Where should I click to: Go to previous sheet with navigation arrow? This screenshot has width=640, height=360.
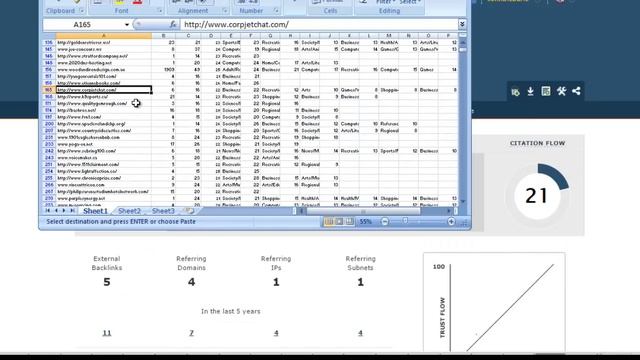click(56, 211)
